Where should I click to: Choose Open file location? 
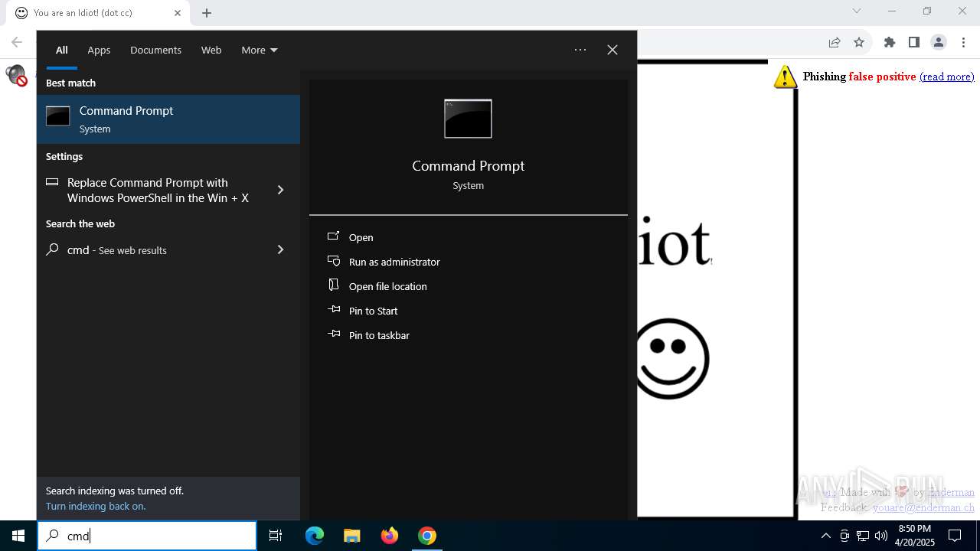click(x=387, y=286)
